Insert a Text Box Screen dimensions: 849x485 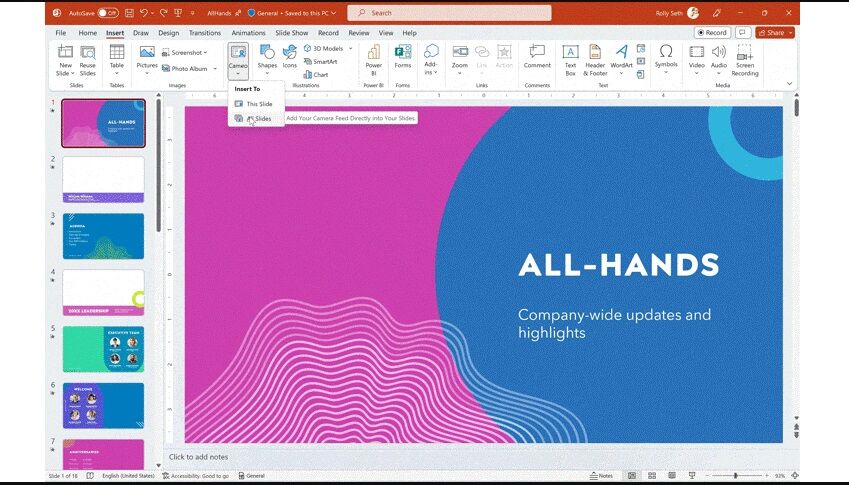[x=570, y=60]
